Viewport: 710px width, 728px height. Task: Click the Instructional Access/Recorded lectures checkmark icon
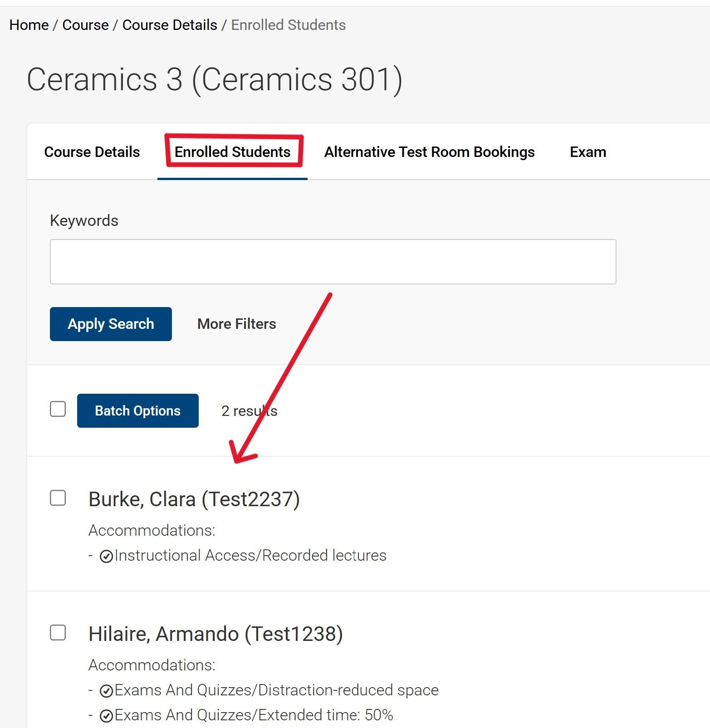pyautogui.click(x=106, y=556)
